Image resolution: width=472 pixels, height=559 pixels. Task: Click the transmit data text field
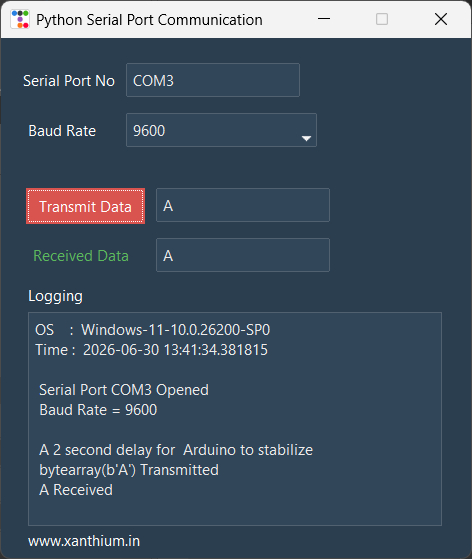click(x=243, y=205)
